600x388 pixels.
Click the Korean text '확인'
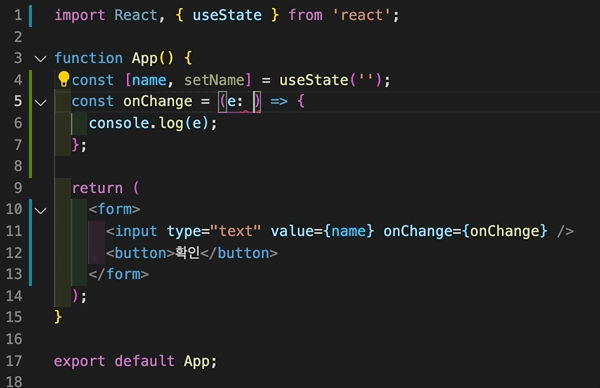(188, 253)
